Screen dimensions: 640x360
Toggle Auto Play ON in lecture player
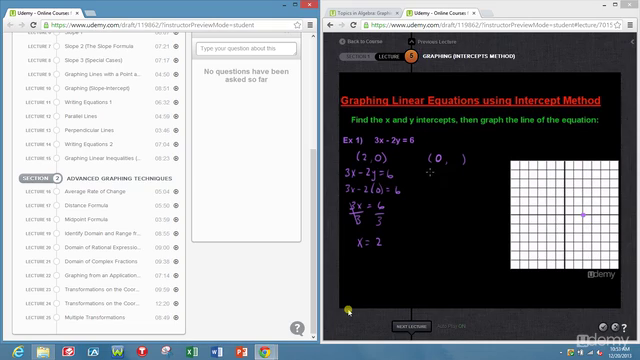click(x=451, y=326)
